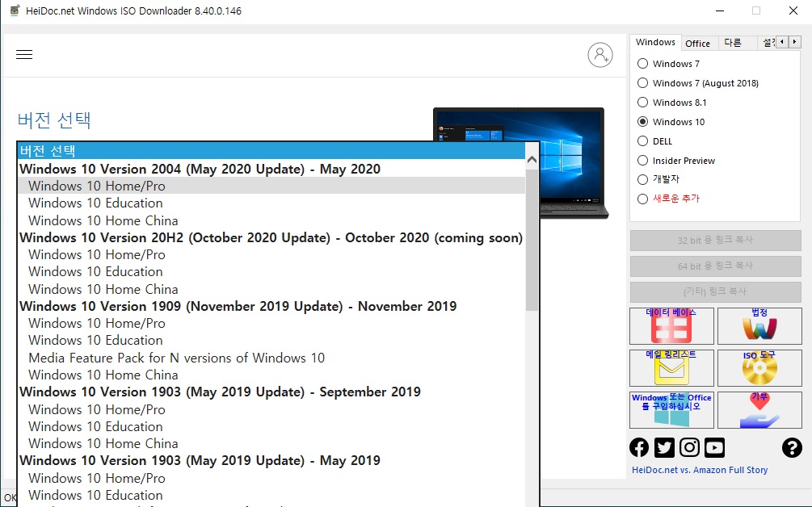The width and height of the screenshot is (812, 507).
Task: Select the Windows 10 radio button
Action: click(642, 122)
